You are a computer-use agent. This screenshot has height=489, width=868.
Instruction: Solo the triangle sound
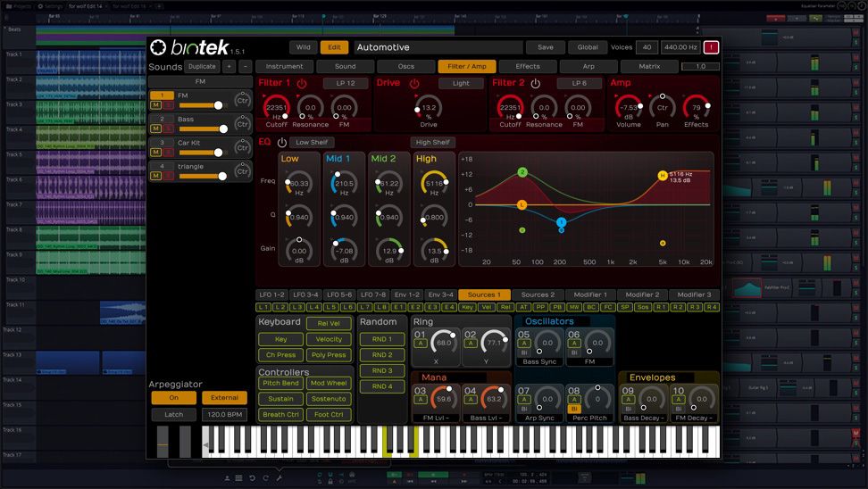(x=168, y=176)
